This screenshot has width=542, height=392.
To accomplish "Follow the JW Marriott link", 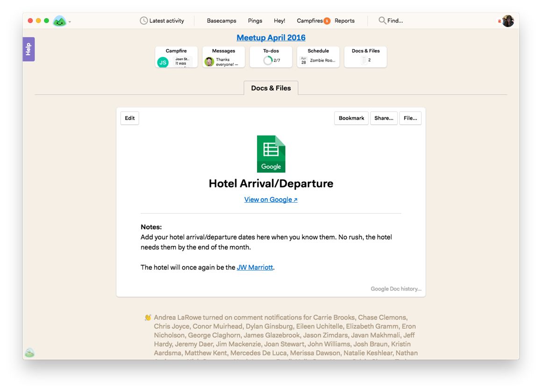I will point(255,268).
